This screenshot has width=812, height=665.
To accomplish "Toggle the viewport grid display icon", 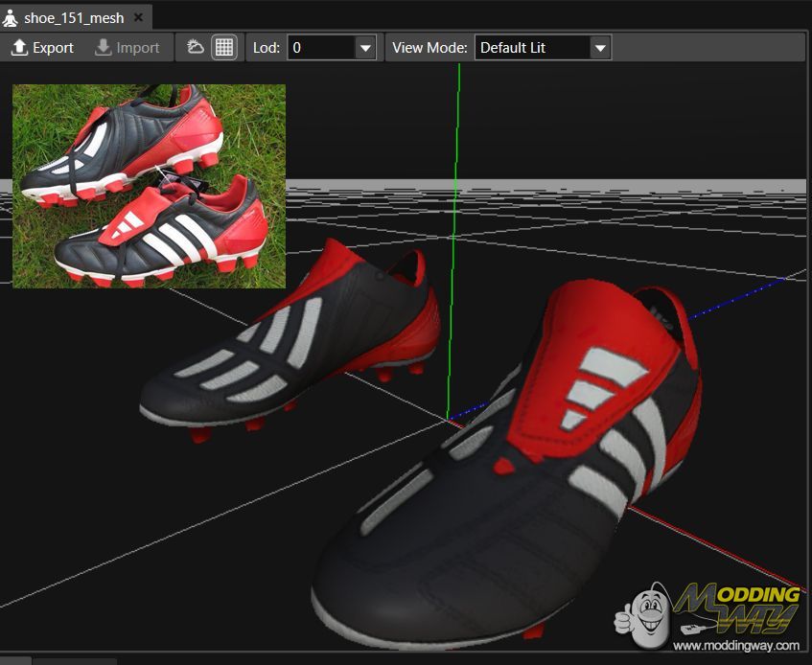I will pyautogui.click(x=224, y=47).
